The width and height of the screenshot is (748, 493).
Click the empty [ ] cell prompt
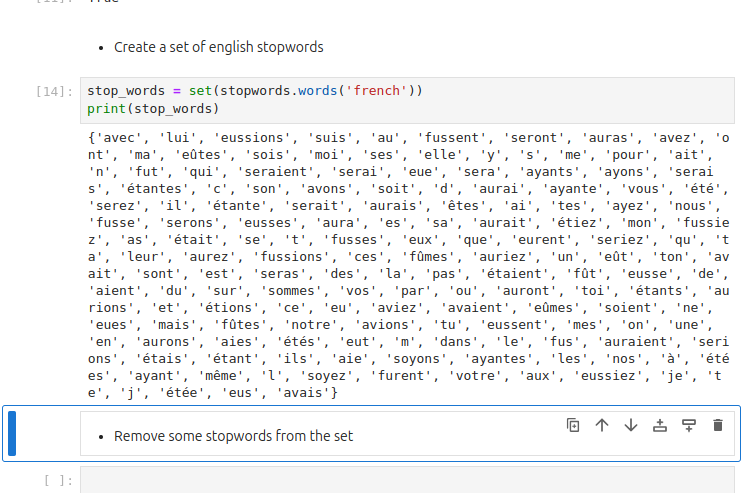pyautogui.click(x=58, y=481)
